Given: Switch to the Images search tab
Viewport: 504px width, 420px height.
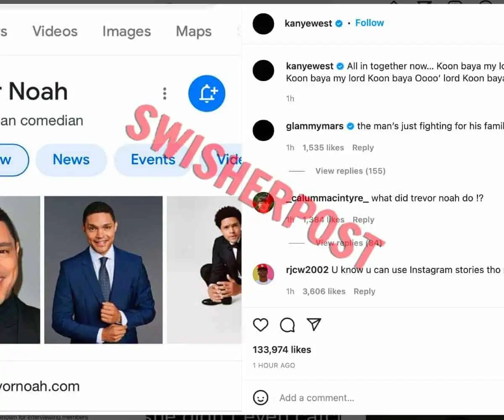Looking at the screenshot, I should (126, 31).
